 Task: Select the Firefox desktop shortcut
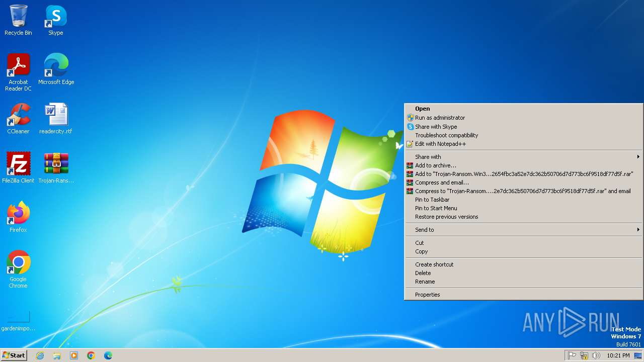click(x=18, y=217)
